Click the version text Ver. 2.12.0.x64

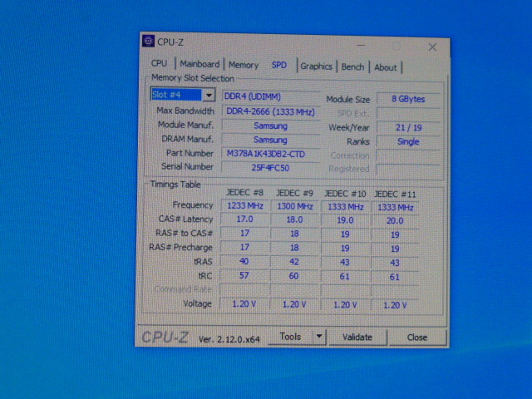click(x=229, y=339)
